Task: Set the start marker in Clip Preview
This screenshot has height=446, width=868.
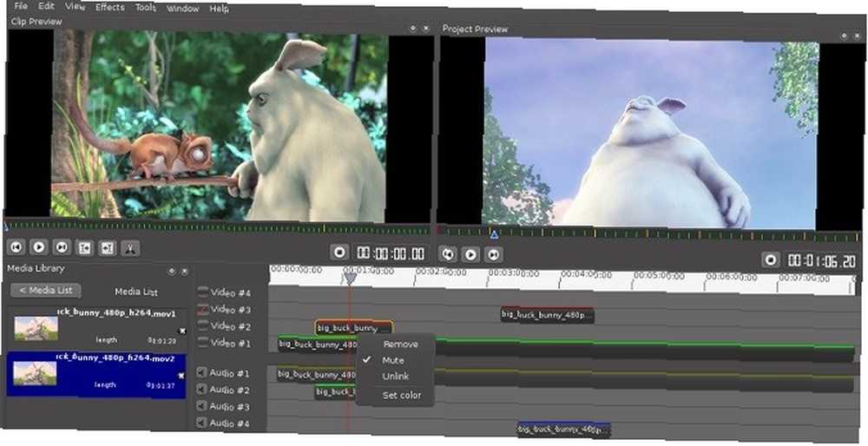Action: point(84,248)
